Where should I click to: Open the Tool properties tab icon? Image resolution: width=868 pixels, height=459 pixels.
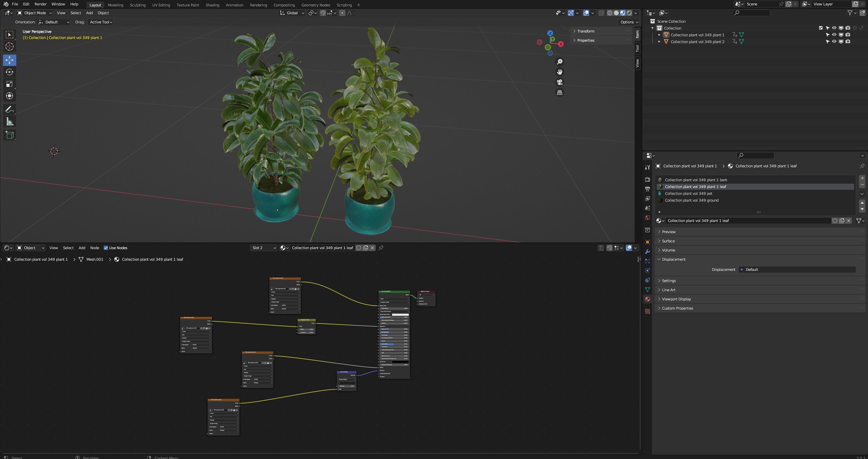tap(647, 168)
